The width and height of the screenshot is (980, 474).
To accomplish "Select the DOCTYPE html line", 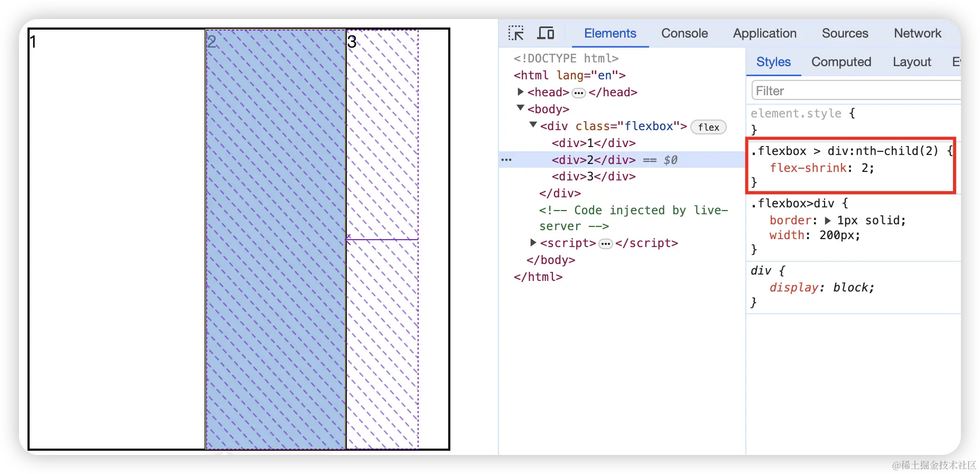I will (x=566, y=58).
